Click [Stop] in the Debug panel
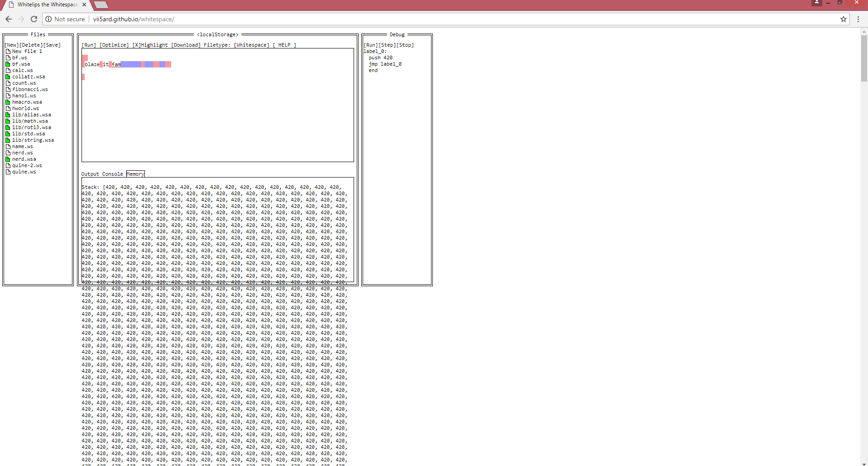The width and height of the screenshot is (868, 466). 405,45
